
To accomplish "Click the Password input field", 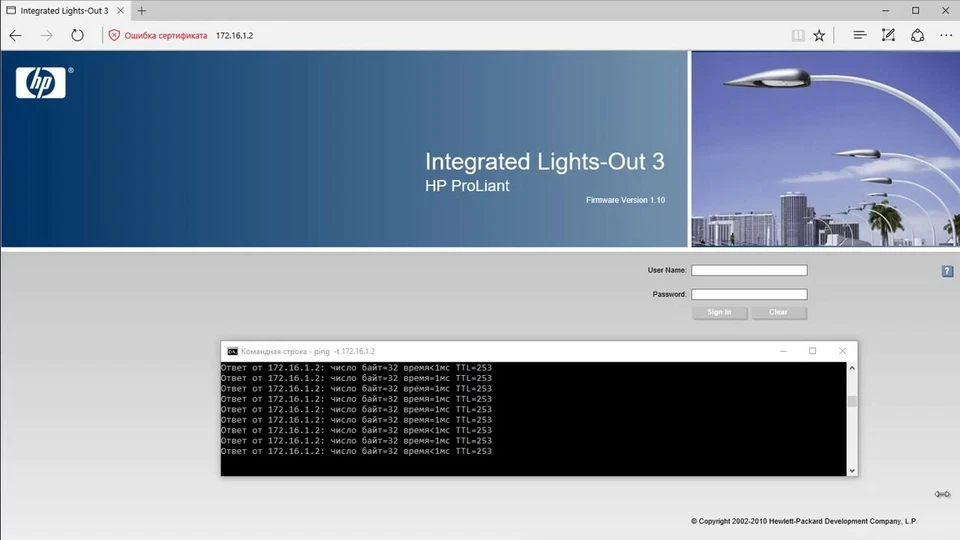I will point(749,294).
